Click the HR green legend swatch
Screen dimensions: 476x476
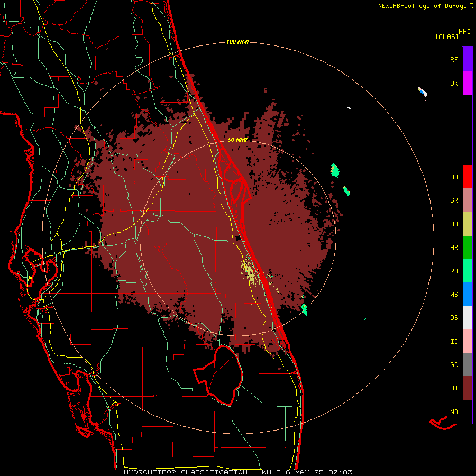467,248
